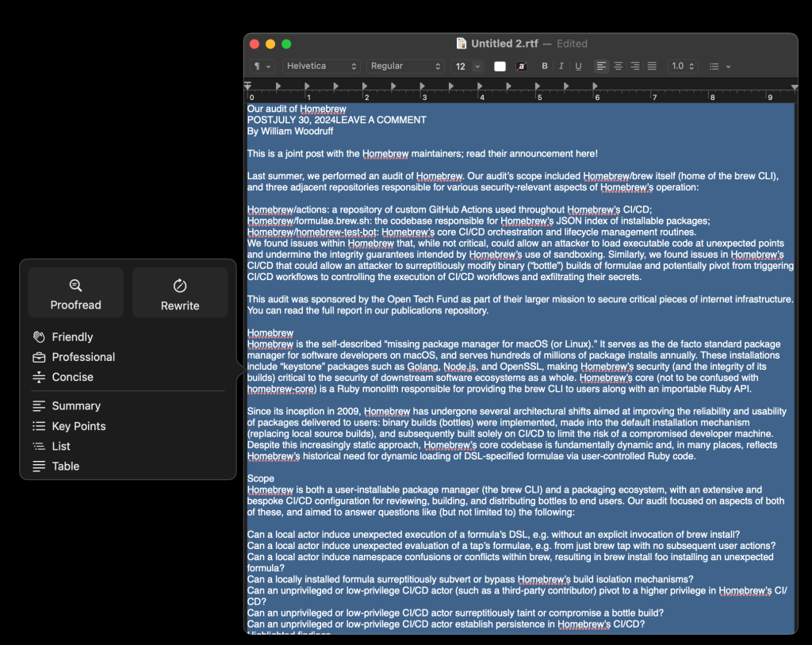The width and height of the screenshot is (812, 645).
Task: Open the text color swatch
Action: pyautogui.click(x=500, y=67)
